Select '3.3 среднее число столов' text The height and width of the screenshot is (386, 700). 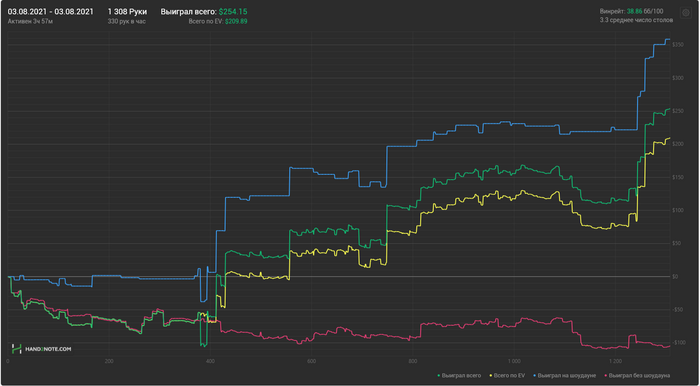coord(637,20)
